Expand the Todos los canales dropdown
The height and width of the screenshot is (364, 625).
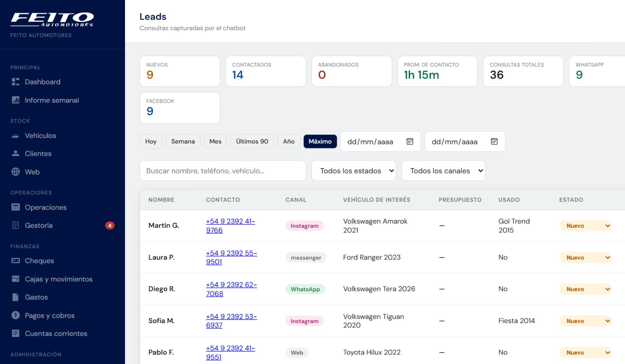click(x=443, y=171)
